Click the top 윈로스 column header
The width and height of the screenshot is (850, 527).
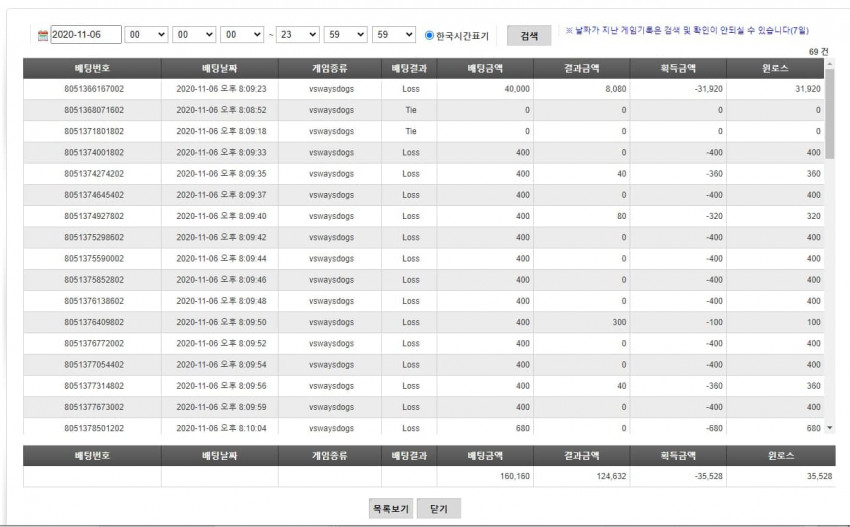[775, 68]
